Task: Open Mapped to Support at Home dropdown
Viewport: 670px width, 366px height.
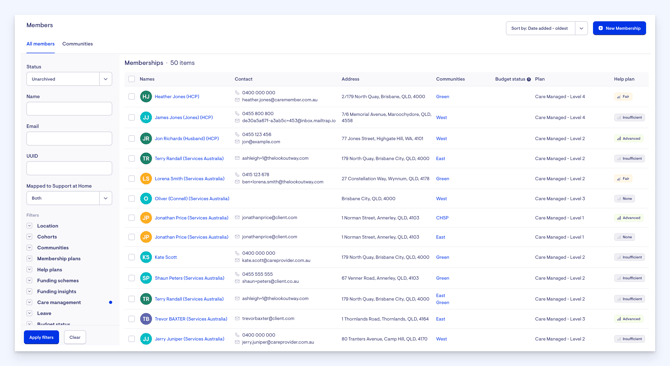Action: pyautogui.click(x=69, y=198)
